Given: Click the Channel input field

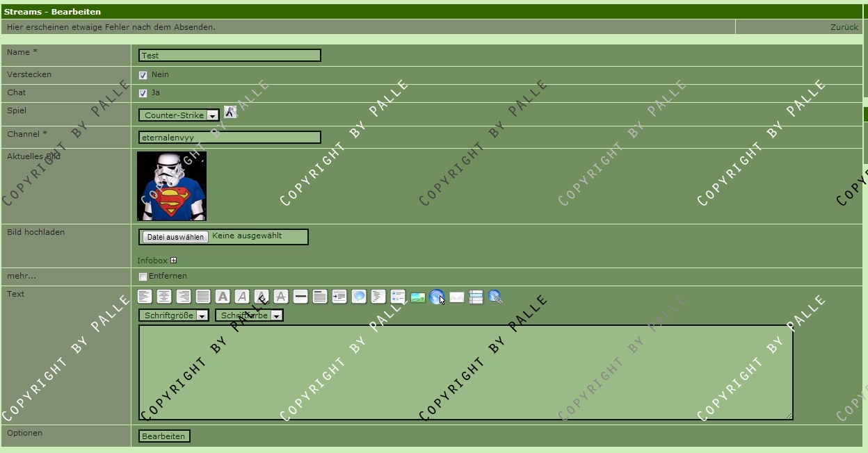Looking at the screenshot, I should (230, 138).
